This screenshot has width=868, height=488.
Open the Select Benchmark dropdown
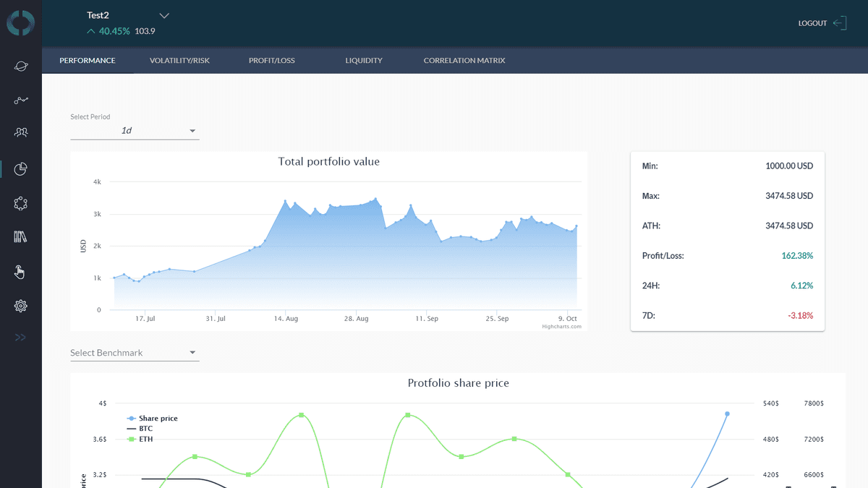135,352
